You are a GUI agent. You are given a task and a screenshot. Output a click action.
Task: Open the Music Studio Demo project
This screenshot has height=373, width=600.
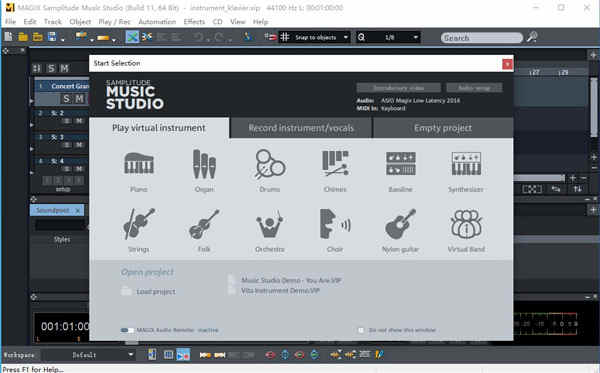[x=291, y=280]
